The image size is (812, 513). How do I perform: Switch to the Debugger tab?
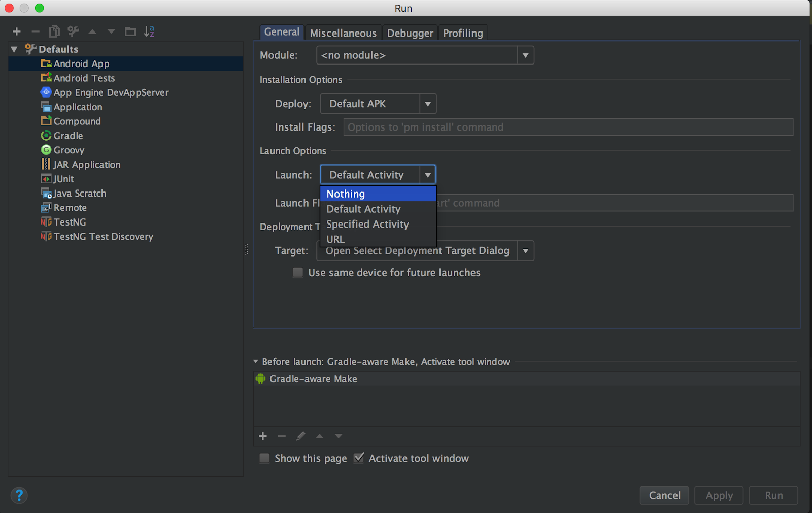point(410,33)
